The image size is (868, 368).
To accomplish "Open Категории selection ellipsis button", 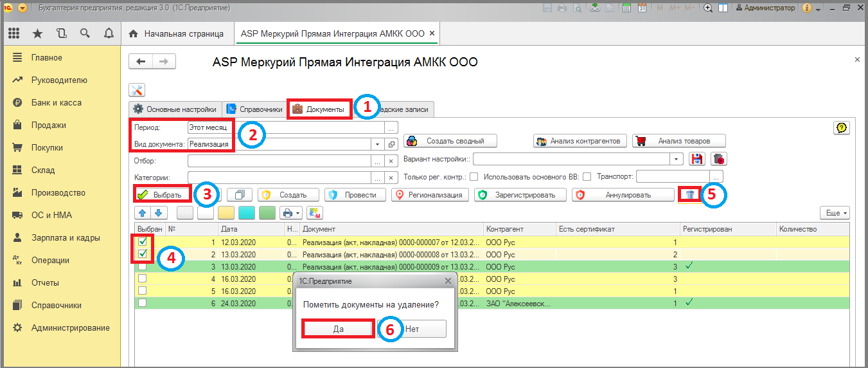I will coord(379,178).
